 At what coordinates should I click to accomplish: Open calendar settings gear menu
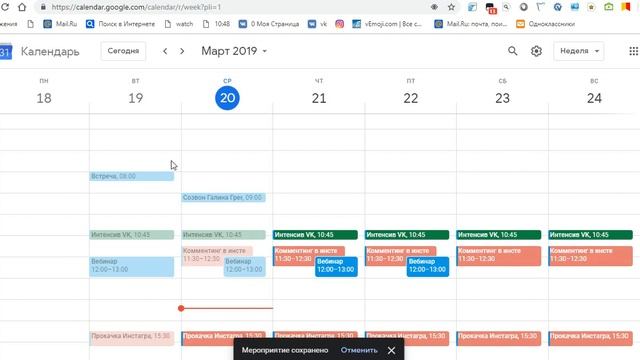(536, 51)
